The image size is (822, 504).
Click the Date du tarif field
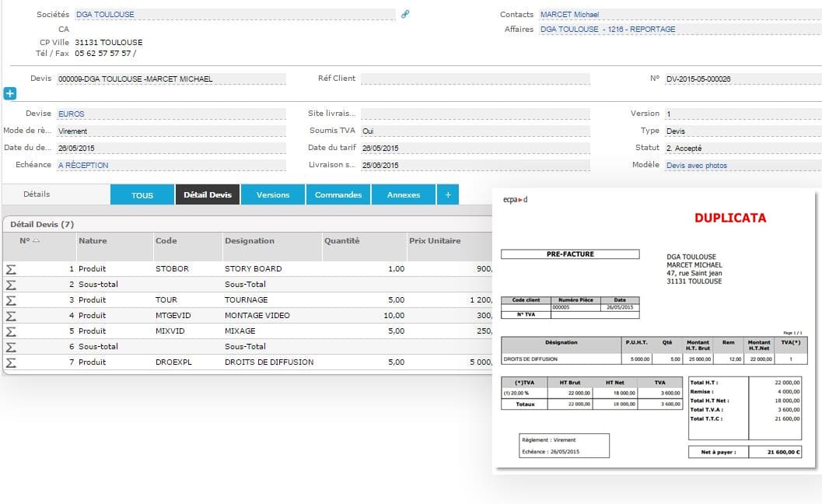click(x=475, y=148)
